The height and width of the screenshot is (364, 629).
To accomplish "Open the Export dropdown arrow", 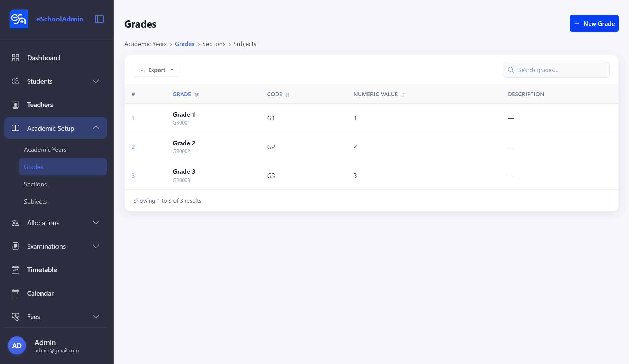I will [x=172, y=70].
